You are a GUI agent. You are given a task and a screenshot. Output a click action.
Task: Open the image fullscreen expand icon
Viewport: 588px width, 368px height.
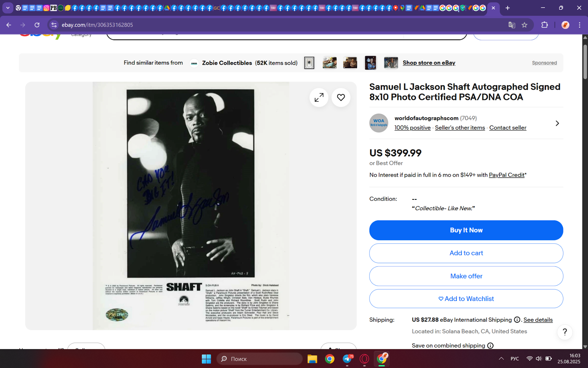[x=319, y=98]
